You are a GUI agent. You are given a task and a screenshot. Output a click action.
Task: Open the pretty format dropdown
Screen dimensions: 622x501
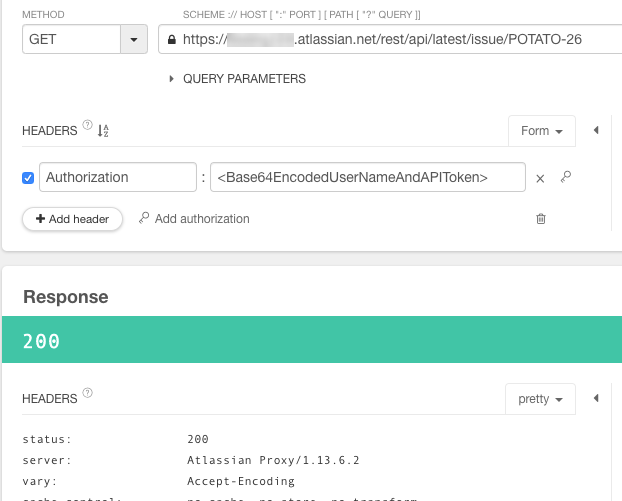click(540, 399)
